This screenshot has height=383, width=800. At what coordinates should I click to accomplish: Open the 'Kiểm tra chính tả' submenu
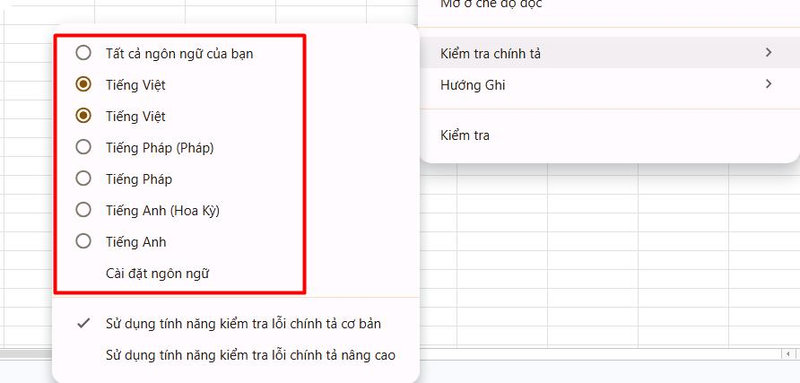click(x=609, y=53)
